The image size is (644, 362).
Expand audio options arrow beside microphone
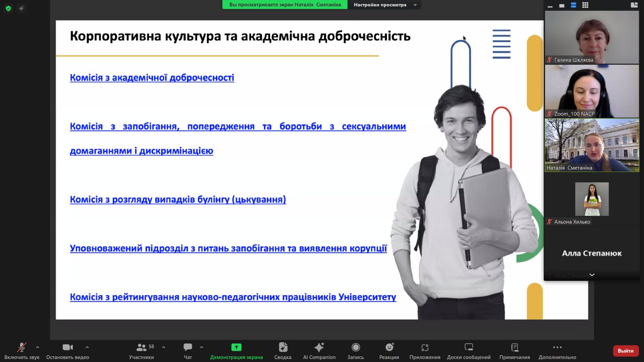[x=37, y=347]
